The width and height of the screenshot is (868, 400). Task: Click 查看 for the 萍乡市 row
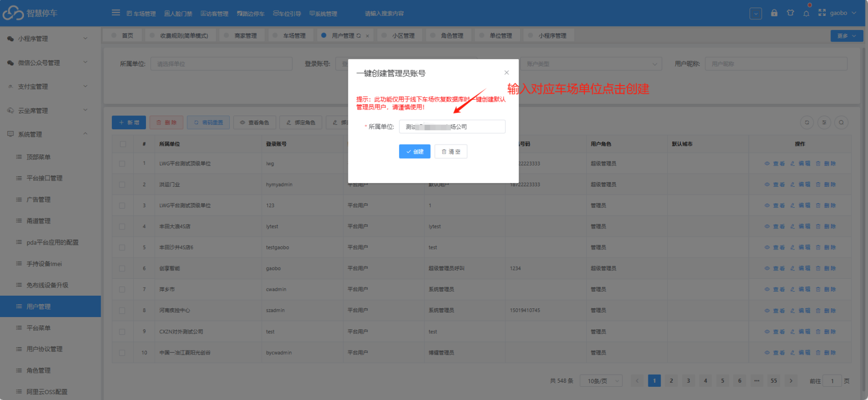click(775, 290)
